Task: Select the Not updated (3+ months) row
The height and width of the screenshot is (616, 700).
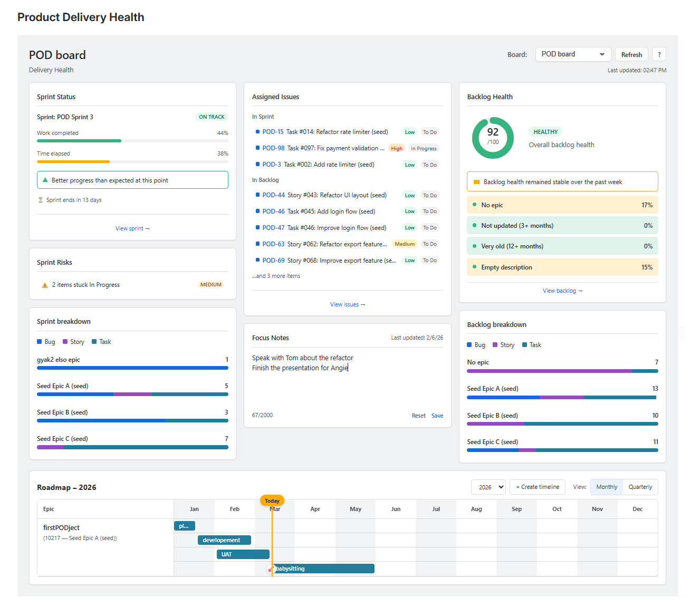Action: pos(562,226)
